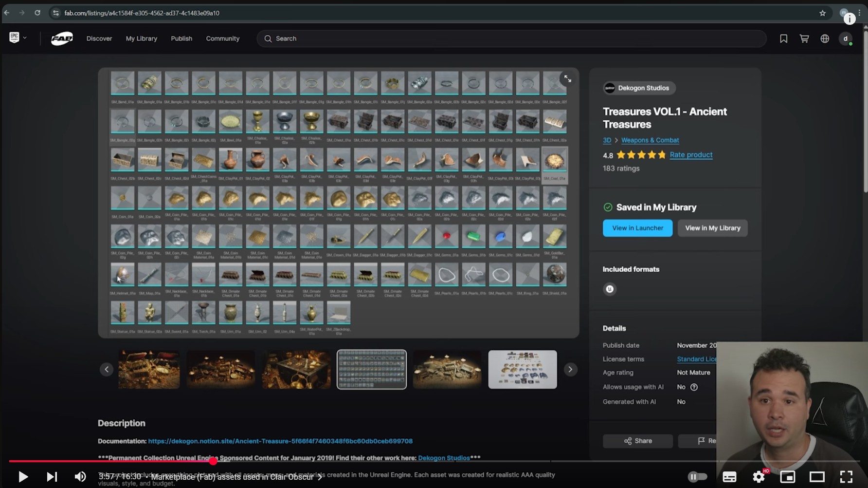Click the help icon beside Allows usage with AI

[x=694, y=387]
